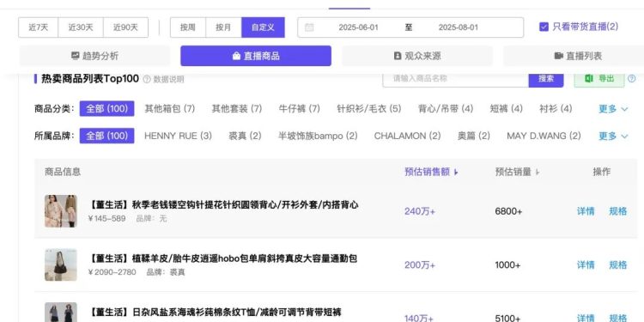Filter category by 其他箱包 (7)
The width and height of the screenshot is (644, 322).
[170, 109]
